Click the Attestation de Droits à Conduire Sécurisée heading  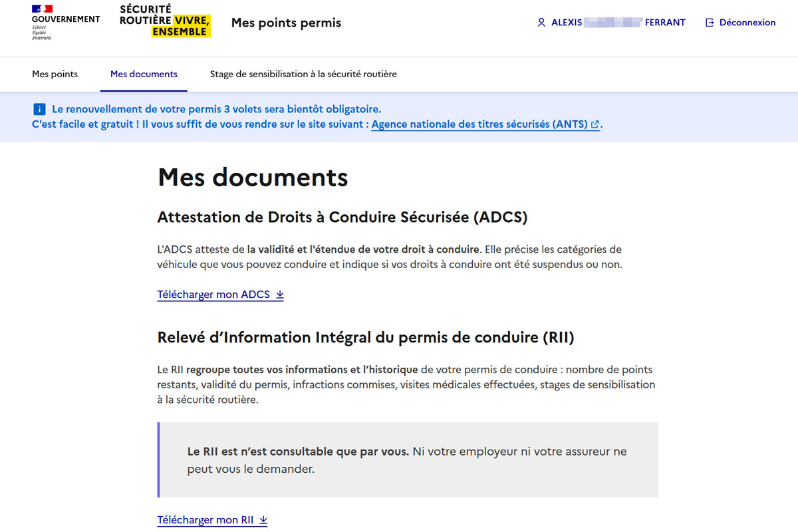tap(342, 217)
